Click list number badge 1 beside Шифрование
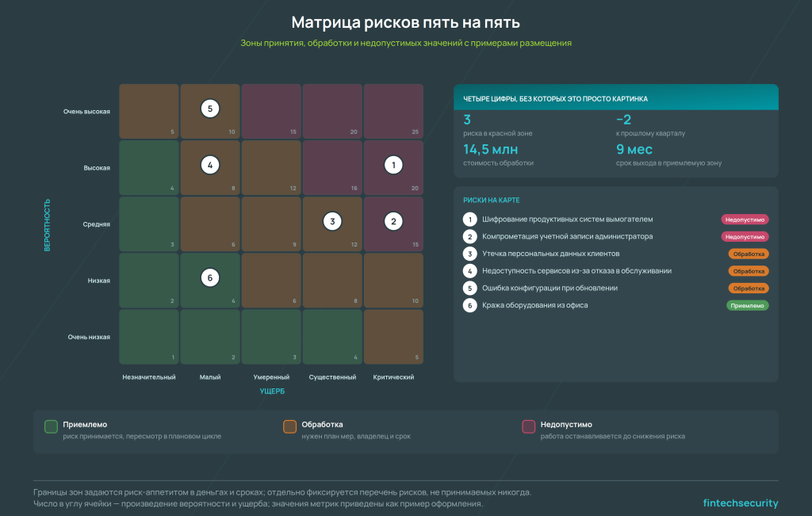Screen dimensions: 812x516 [469, 220]
